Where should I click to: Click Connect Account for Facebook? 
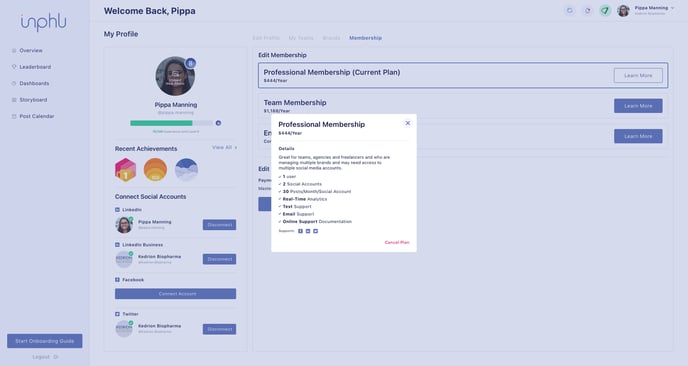[176, 294]
